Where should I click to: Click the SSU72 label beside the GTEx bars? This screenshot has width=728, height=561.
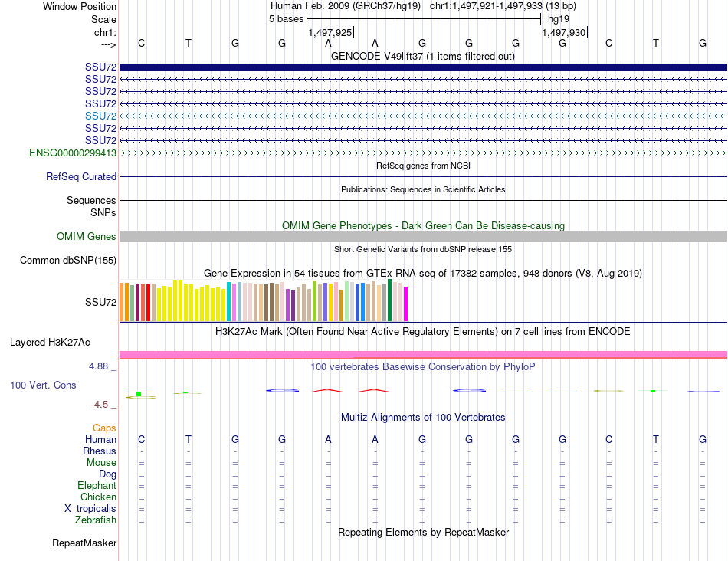pos(100,302)
